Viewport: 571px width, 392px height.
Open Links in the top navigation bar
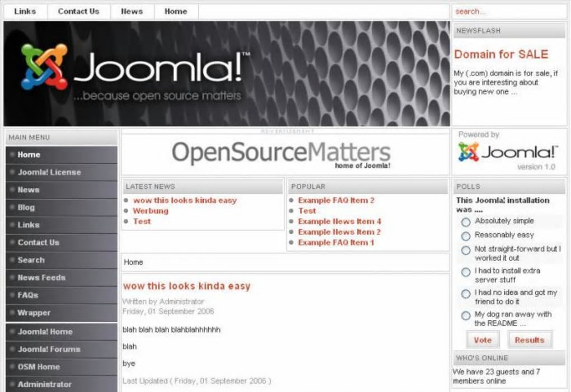[x=25, y=11]
